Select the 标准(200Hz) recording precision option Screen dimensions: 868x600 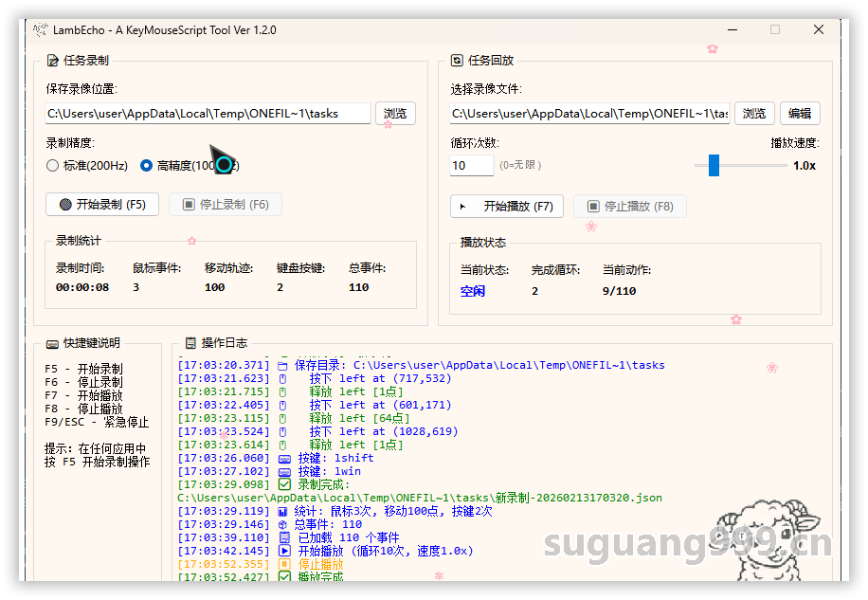[x=52, y=166]
